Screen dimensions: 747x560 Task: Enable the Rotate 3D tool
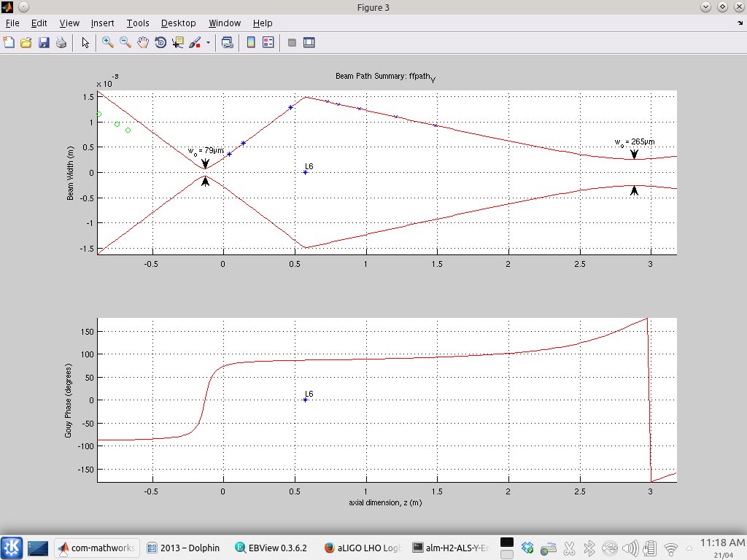(x=160, y=42)
